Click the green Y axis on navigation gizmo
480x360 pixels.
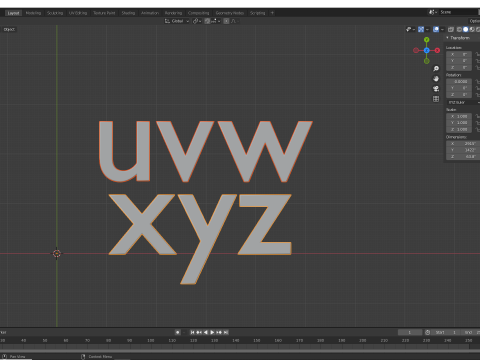(x=427, y=40)
